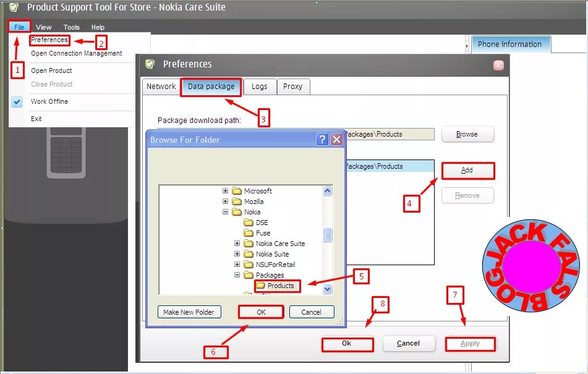
Task: Collapse the Packages folder node
Action: coord(237,274)
